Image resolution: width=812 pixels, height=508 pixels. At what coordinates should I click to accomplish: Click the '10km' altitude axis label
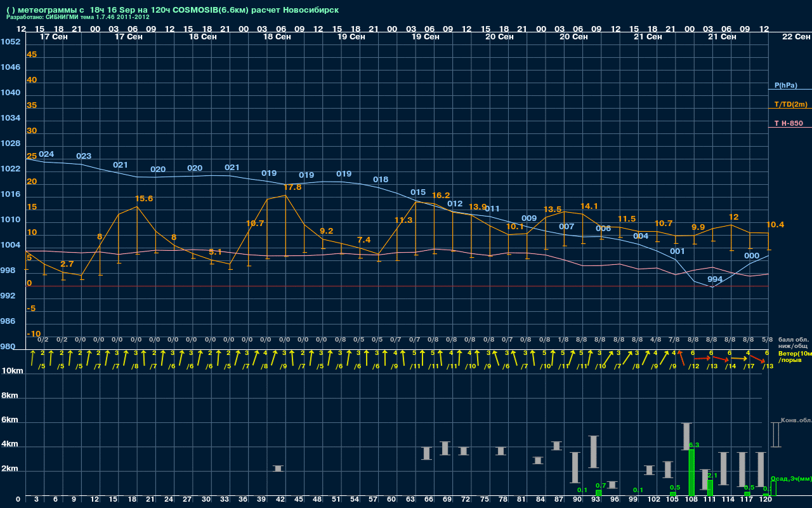tap(13, 371)
